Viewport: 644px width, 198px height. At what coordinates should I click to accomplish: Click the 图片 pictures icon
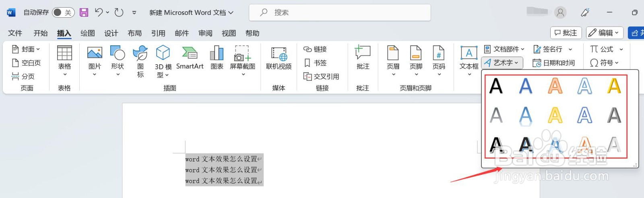(x=95, y=53)
